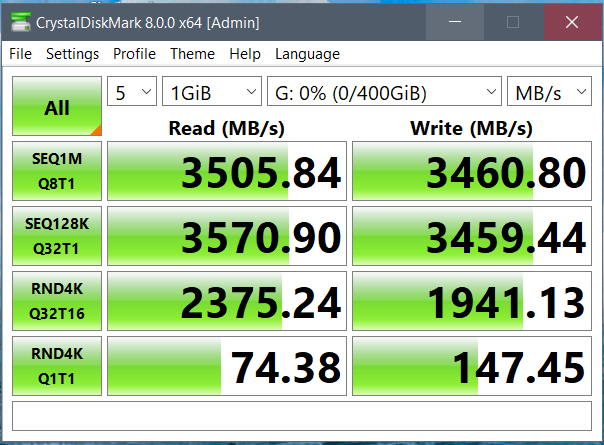Open the Settings menu
Viewport: 604px width, 445px height.
click(72, 54)
